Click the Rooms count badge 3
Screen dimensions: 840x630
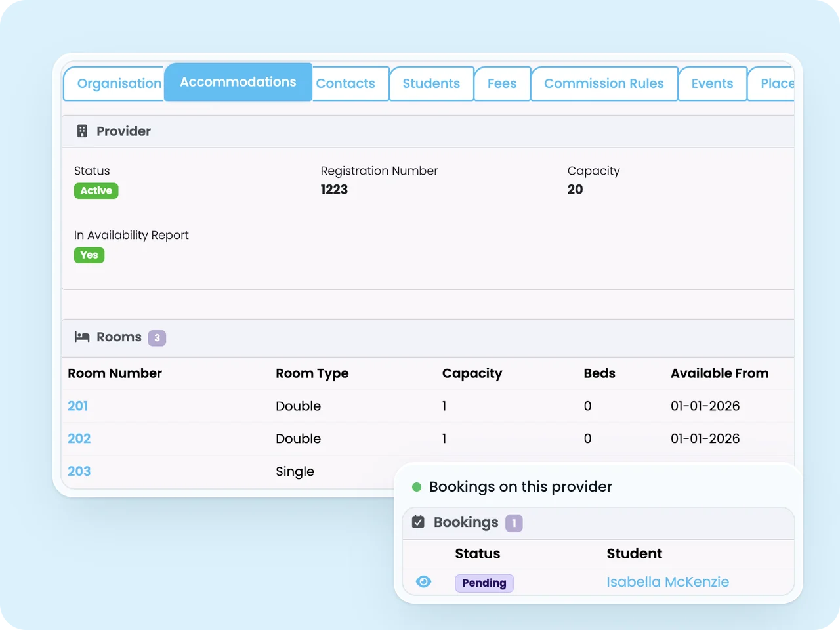point(157,338)
